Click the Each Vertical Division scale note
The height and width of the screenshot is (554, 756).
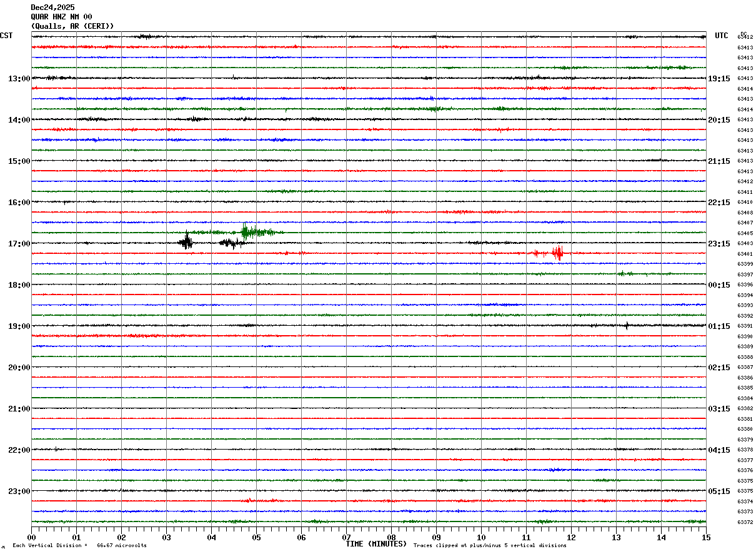pos(79,546)
